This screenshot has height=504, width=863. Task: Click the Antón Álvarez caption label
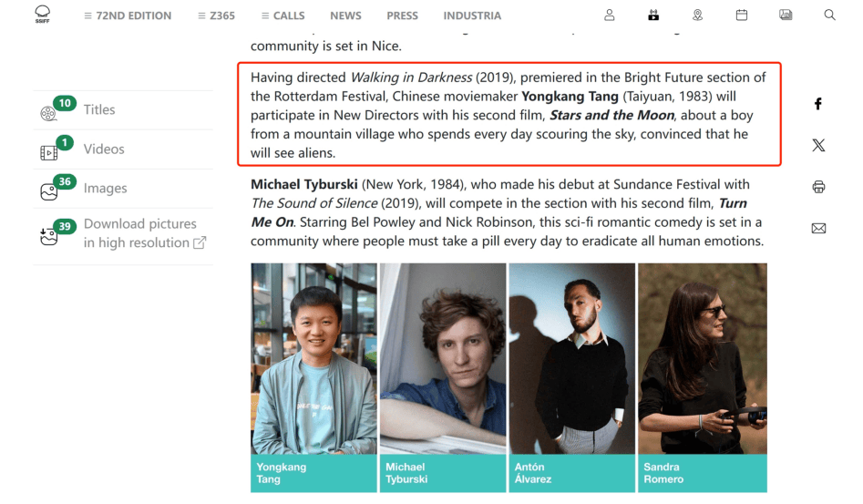coord(572,473)
